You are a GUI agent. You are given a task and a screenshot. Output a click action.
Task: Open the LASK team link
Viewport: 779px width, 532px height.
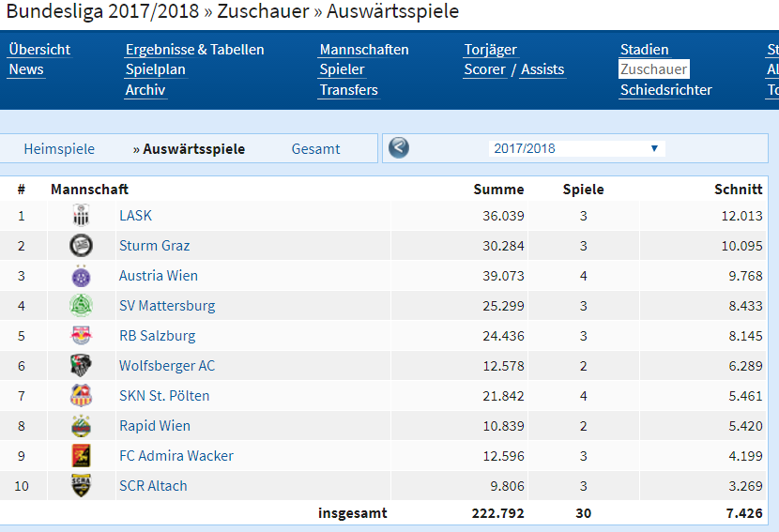[136, 216]
